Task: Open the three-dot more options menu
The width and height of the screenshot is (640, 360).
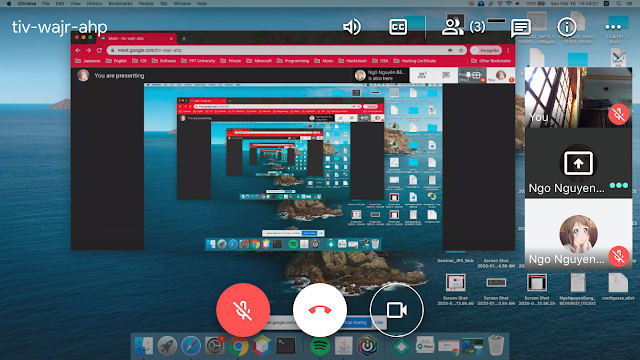Action: click(613, 27)
